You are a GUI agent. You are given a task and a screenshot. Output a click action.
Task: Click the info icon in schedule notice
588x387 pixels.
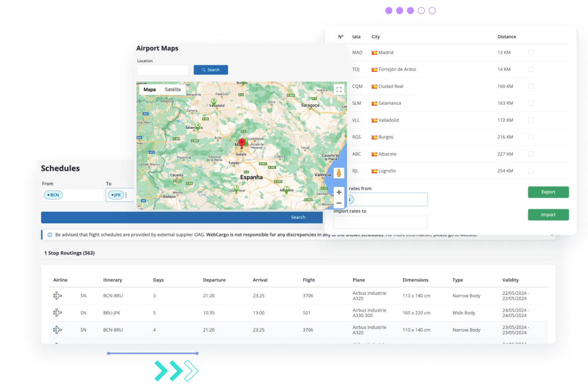[50, 235]
